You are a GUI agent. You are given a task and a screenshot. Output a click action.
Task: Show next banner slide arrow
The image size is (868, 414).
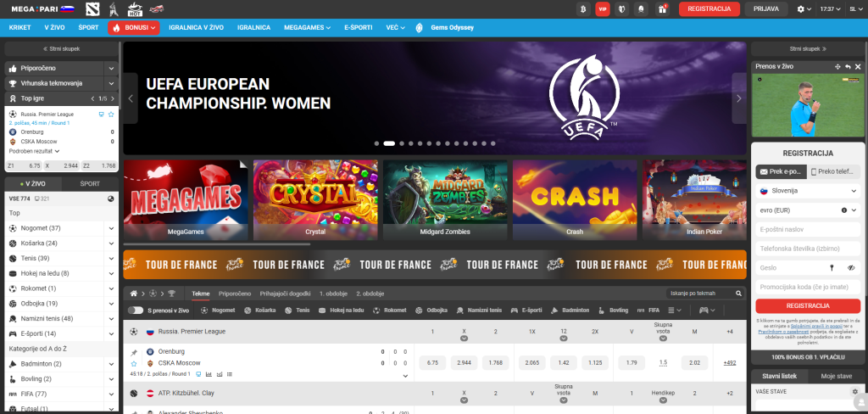click(739, 98)
